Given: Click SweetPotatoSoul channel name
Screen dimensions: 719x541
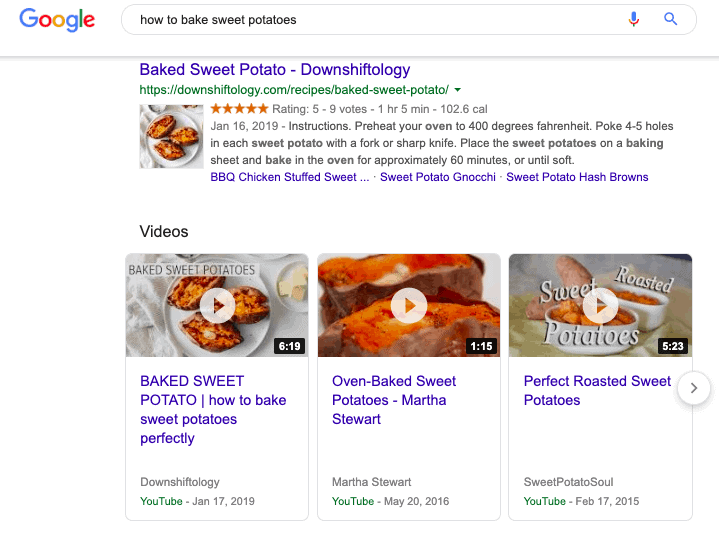Looking at the screenshot, I should pyautogui.click(x=568, y=482).
